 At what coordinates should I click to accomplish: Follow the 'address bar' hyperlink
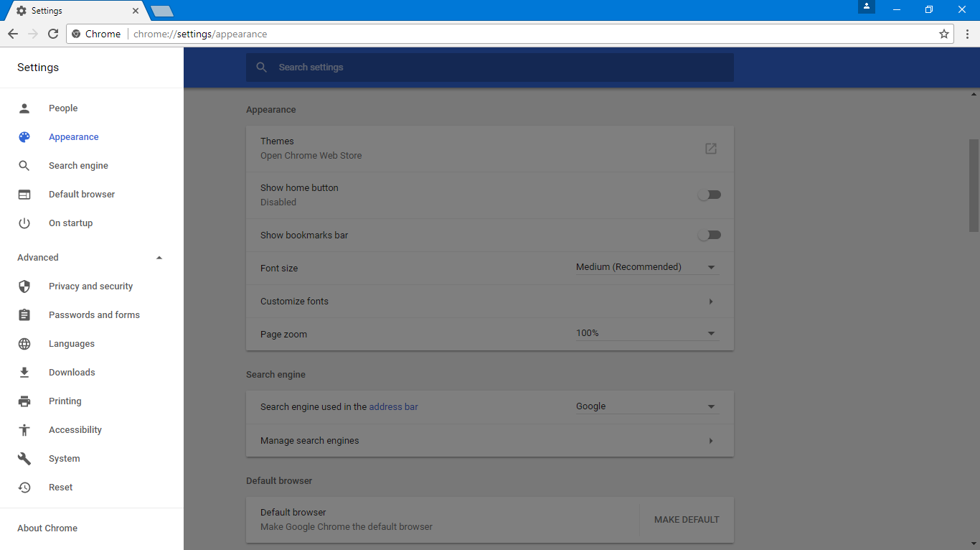pyautogui.click(x=393, y=407)
